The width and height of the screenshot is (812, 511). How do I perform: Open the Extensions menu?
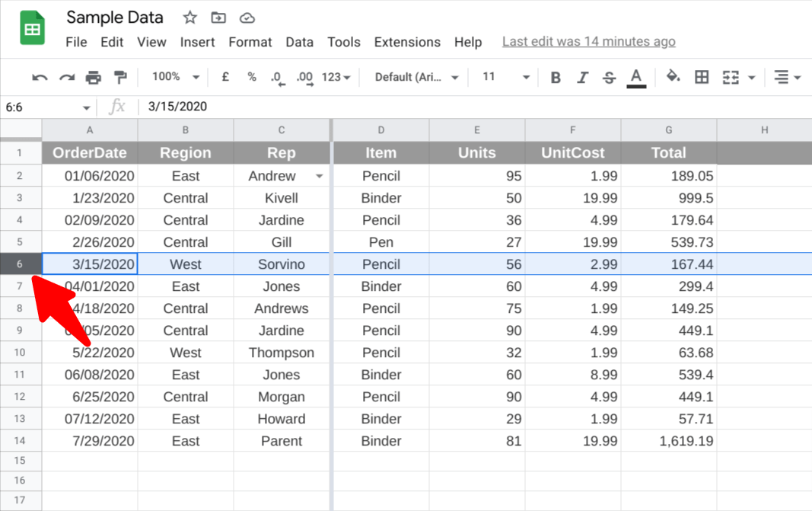click(407, 42)
